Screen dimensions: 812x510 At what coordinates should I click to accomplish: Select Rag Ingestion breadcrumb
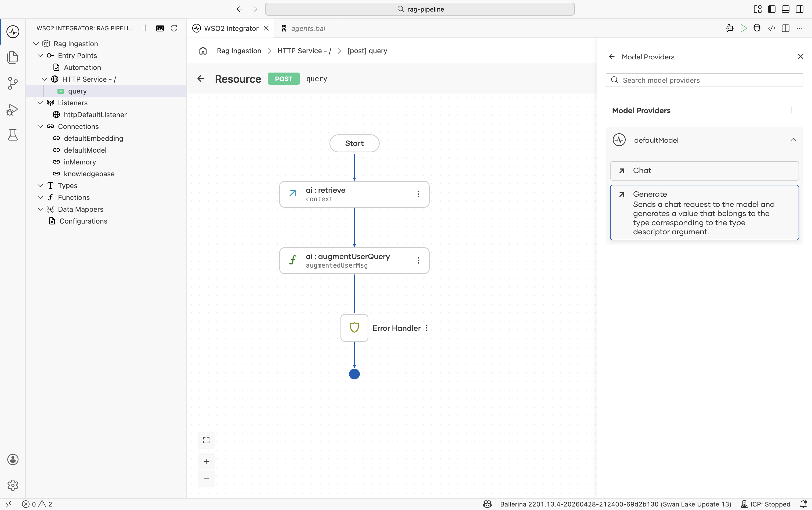tap(239, 51)
